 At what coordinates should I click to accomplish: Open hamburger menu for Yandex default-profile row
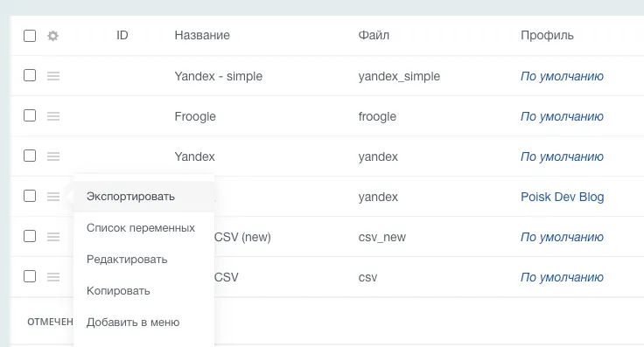point(53,156)
